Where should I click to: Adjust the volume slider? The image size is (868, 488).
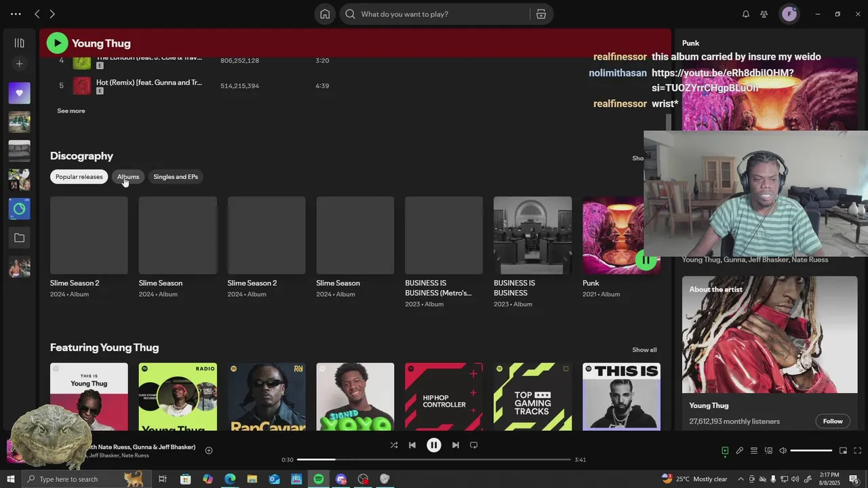(x=811, y=451)
